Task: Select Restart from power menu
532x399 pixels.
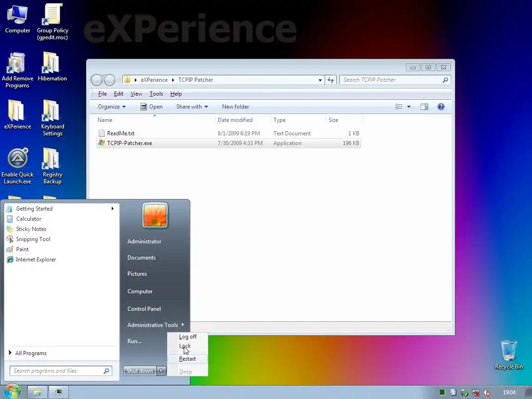Action: [187, 359]
